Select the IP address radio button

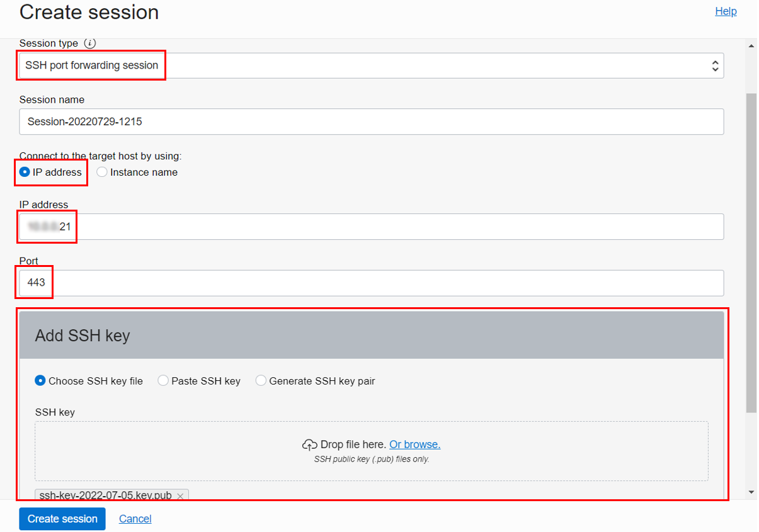click(x=23, y=172)
